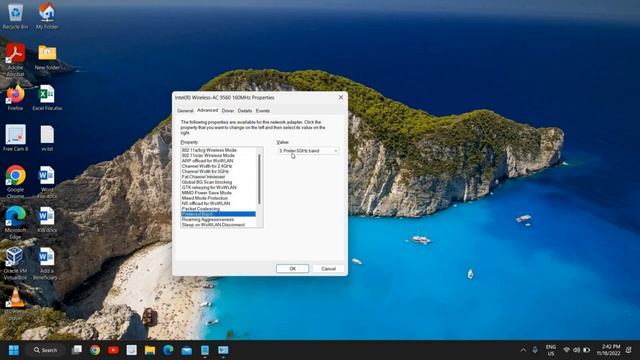Select the highlighted Preferred Band property

tap(218, 214)
